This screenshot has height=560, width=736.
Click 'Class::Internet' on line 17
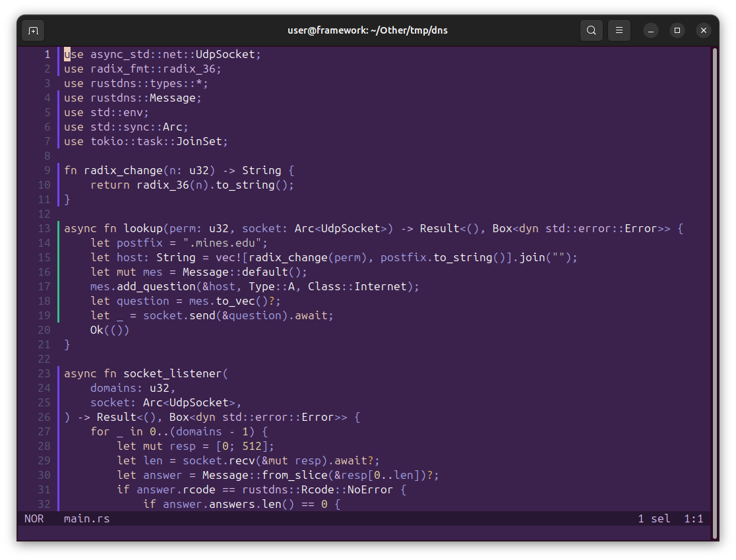(x=357, y=287)
